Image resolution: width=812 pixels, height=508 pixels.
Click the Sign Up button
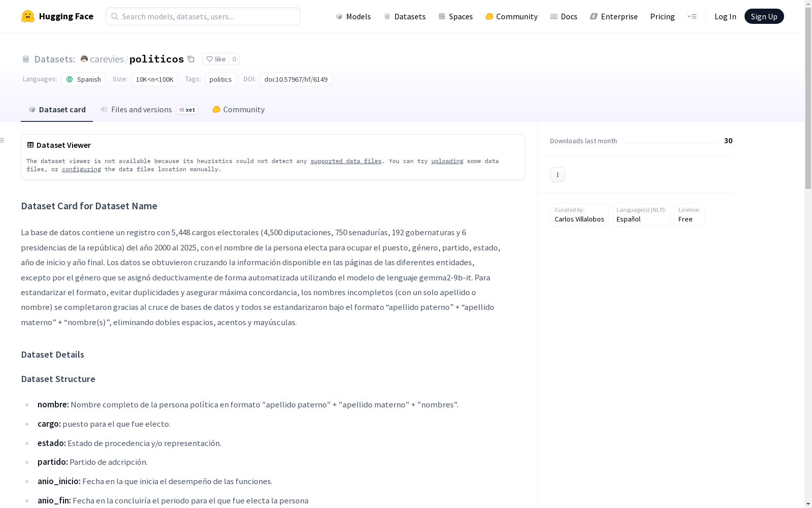click(x=764, y=16)
